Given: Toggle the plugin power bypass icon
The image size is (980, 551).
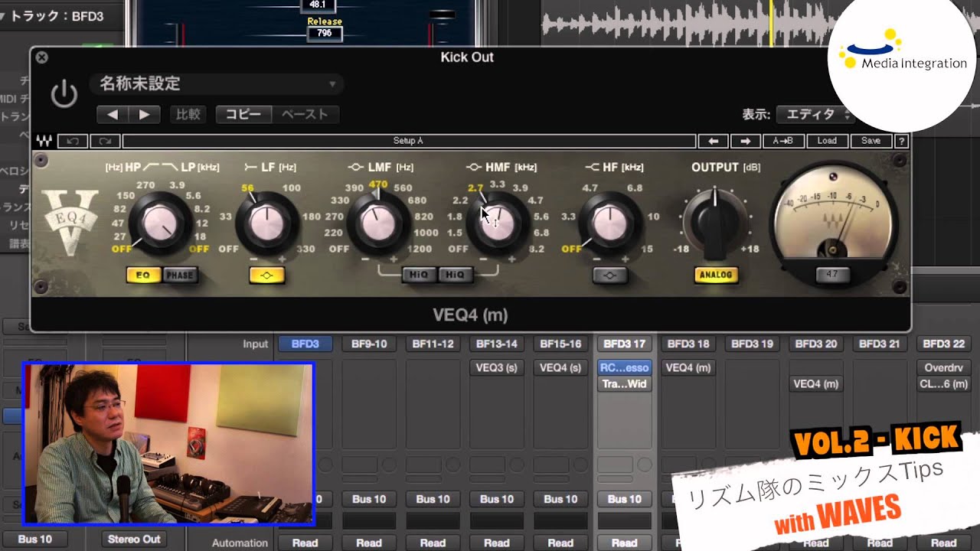Looking at the screenshot, I should point(64,95).
